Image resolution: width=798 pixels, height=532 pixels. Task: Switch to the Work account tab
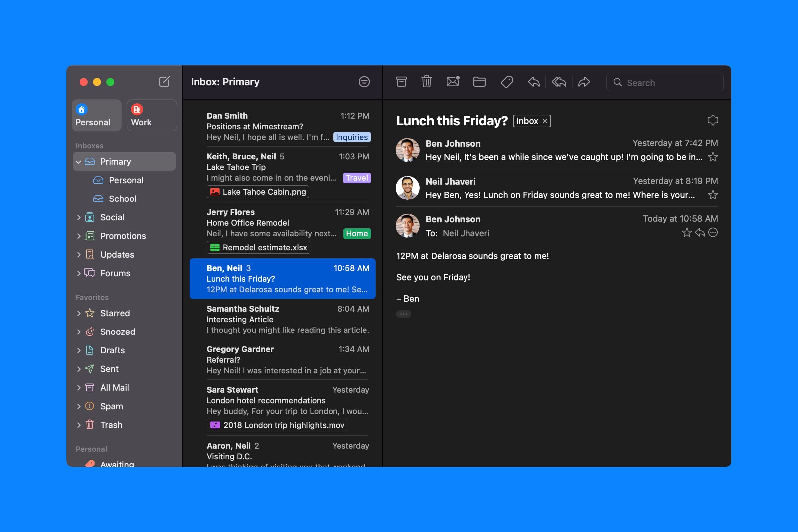[x=152, y=115]
